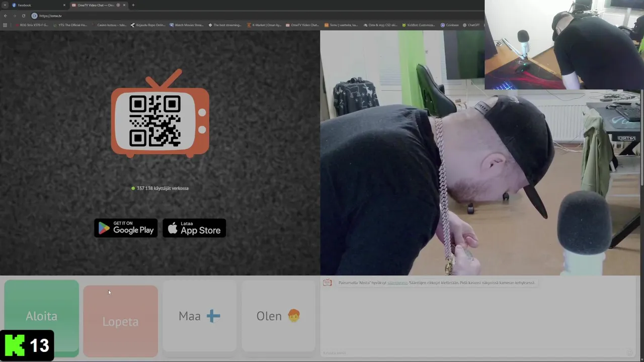
Task: Open the ChatGPT bookmark
Action: pyautogui.click(x=471, y=25)
